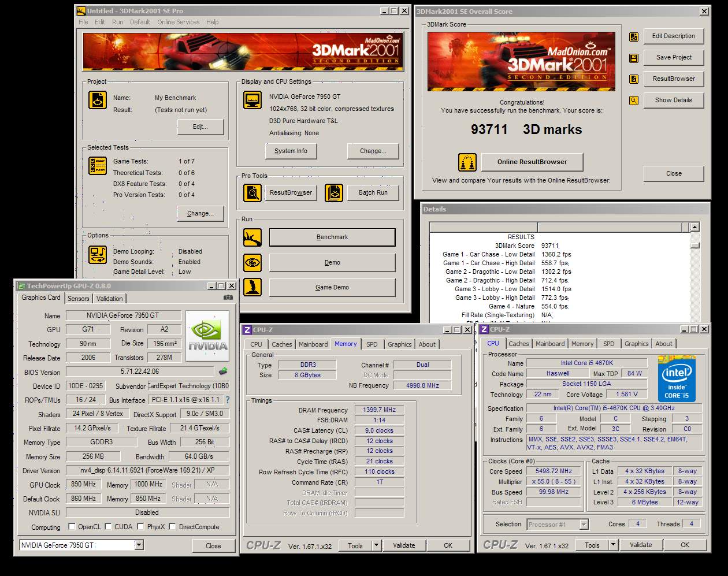Click the Benchmark run icon
Image resolution: width=728 pixels, height=576 pixels.
[252, 237]
